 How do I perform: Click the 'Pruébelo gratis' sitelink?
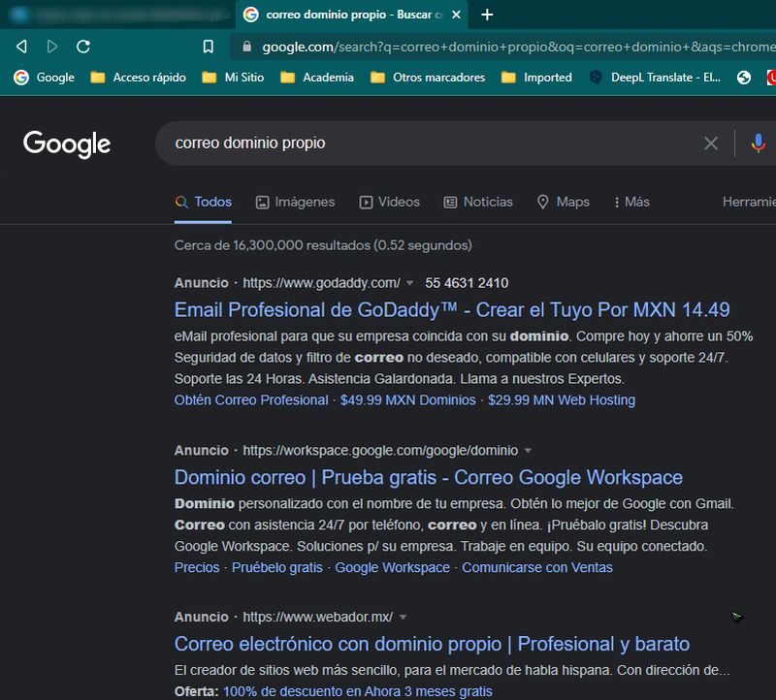pyautogui.click(x=277, y=567)
